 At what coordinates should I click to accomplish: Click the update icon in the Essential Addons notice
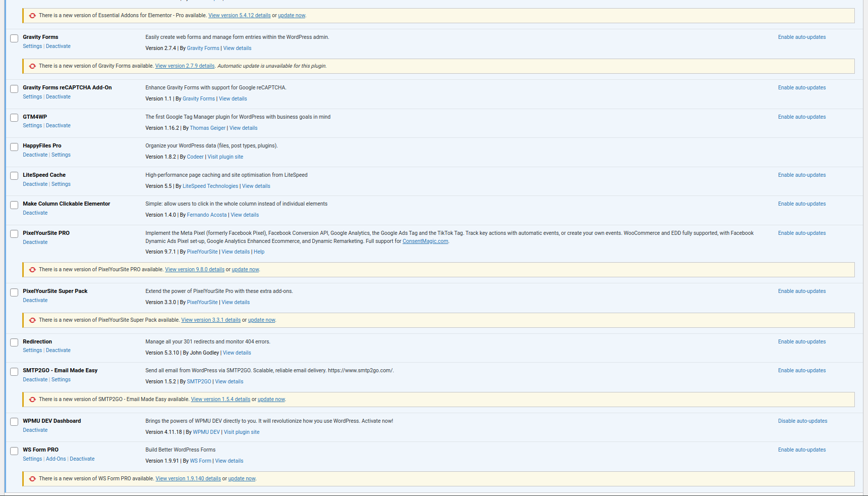32,16
